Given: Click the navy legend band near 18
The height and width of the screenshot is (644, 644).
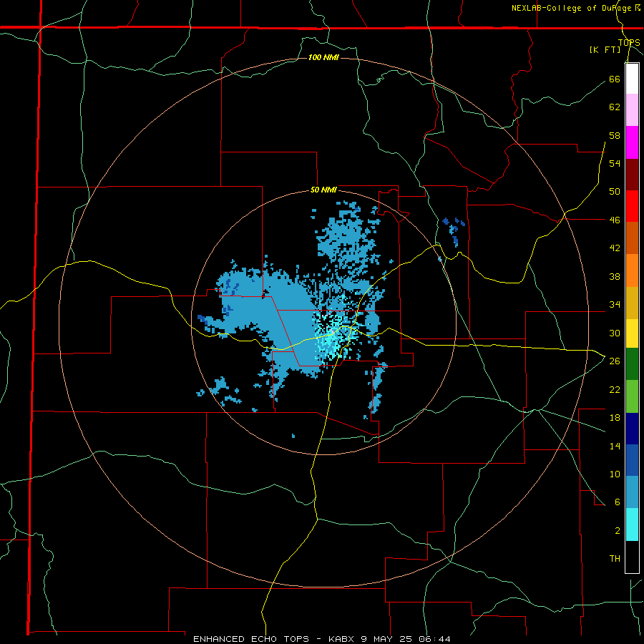Looking at the screenshot, I should (632, 429).
